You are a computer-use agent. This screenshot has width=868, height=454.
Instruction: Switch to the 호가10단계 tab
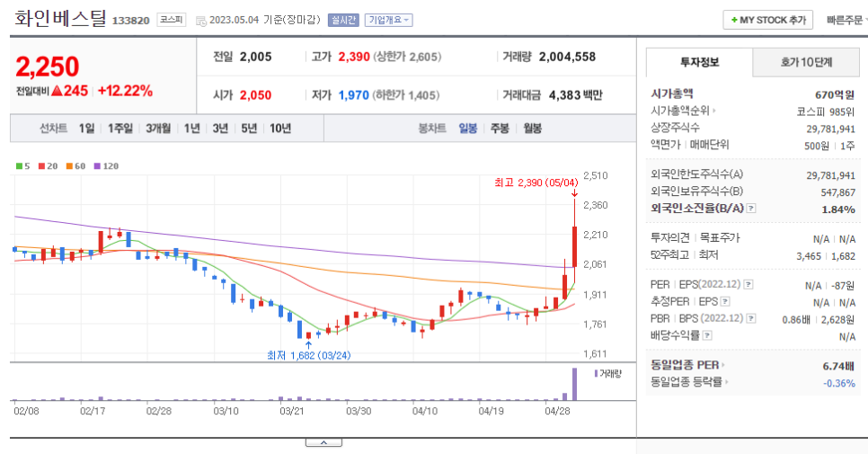pyautogui.click(x=806, y=62)
